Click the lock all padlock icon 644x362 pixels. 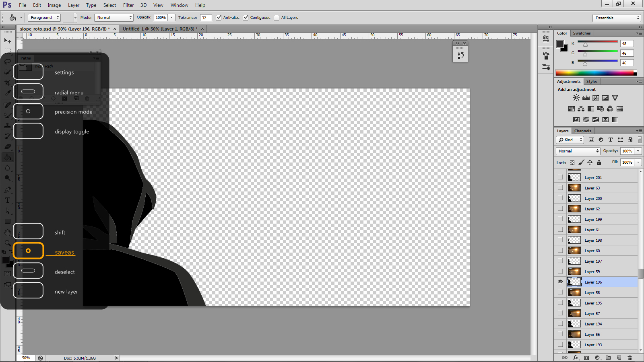pos(599,162)
